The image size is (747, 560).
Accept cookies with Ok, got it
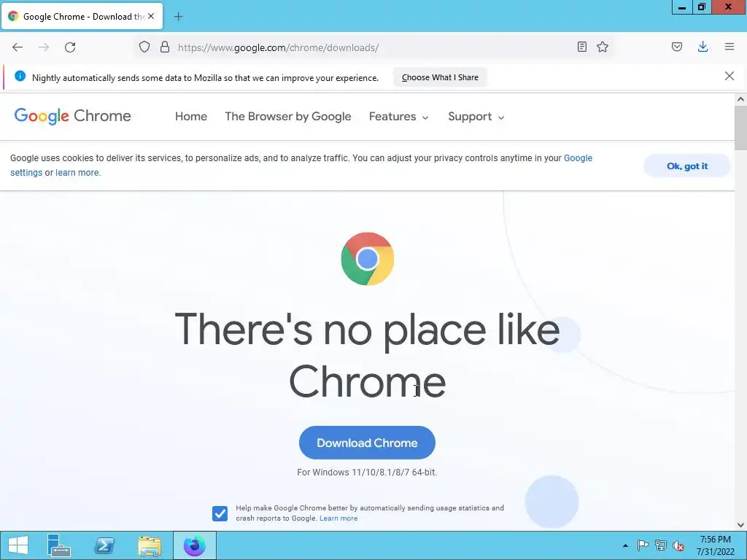pos(687,166)
